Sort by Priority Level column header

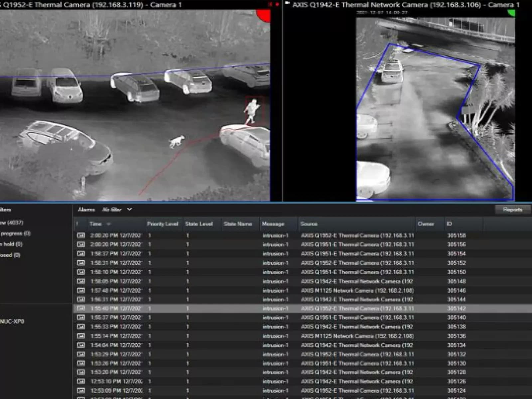click(162, 224)
